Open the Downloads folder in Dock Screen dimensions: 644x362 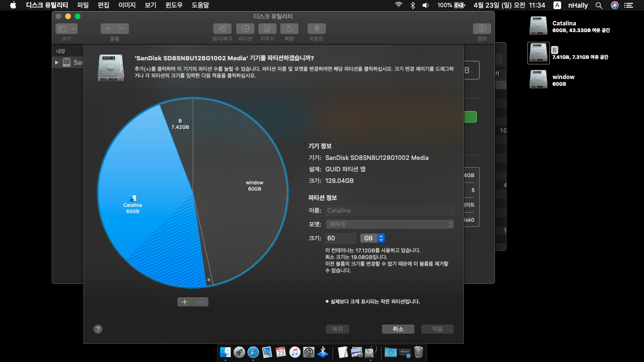coord(391,352)
